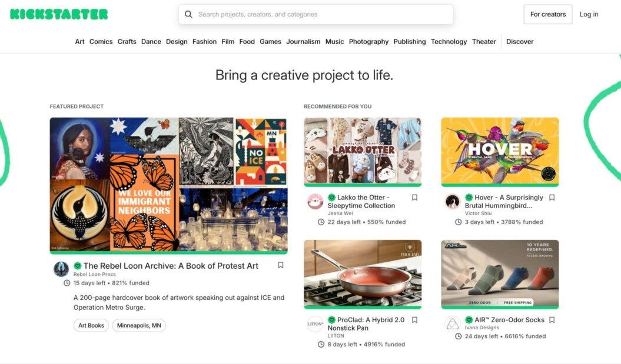Open the Publishing category
The height and width of the screenshot is (364, 621).
[x=410, y=42]
